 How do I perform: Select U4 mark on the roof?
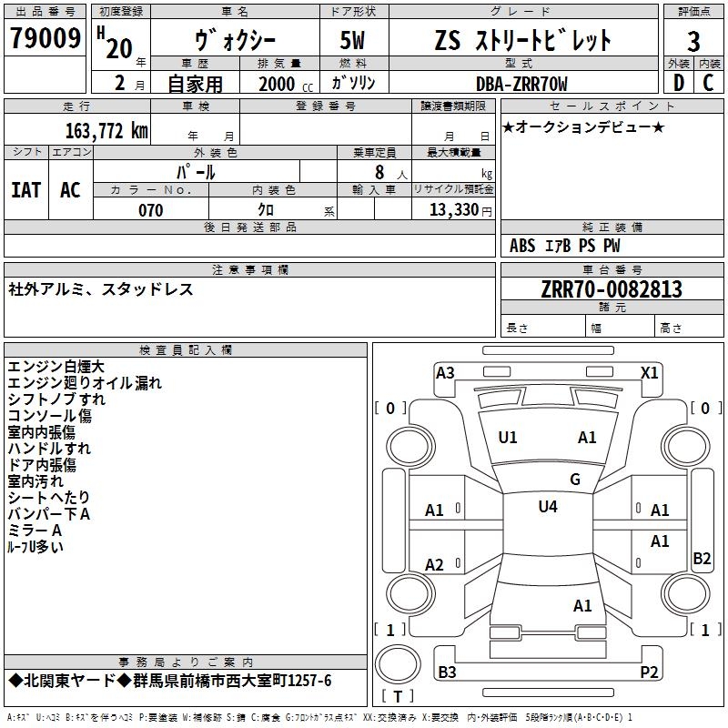point(548,506)
